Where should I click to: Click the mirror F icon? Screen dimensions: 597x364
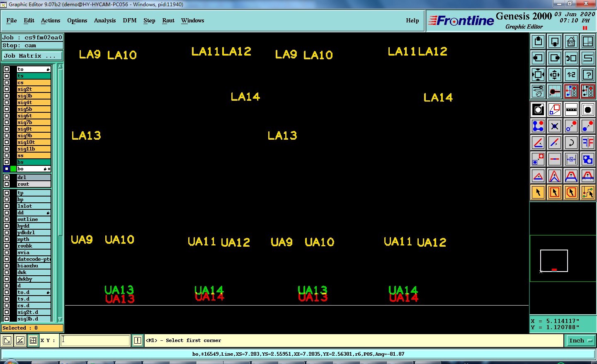pyautogui.click(x=588, y=143)
